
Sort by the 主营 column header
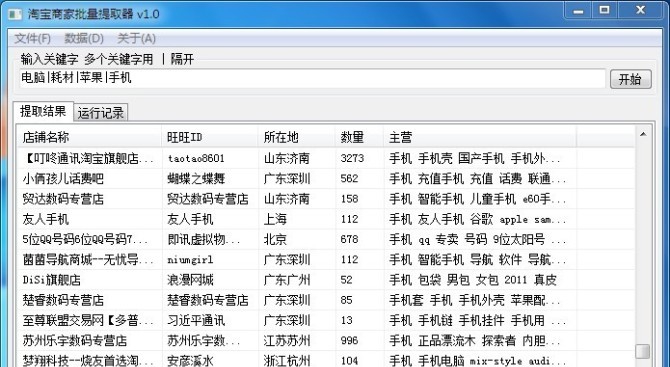(480, 137)
